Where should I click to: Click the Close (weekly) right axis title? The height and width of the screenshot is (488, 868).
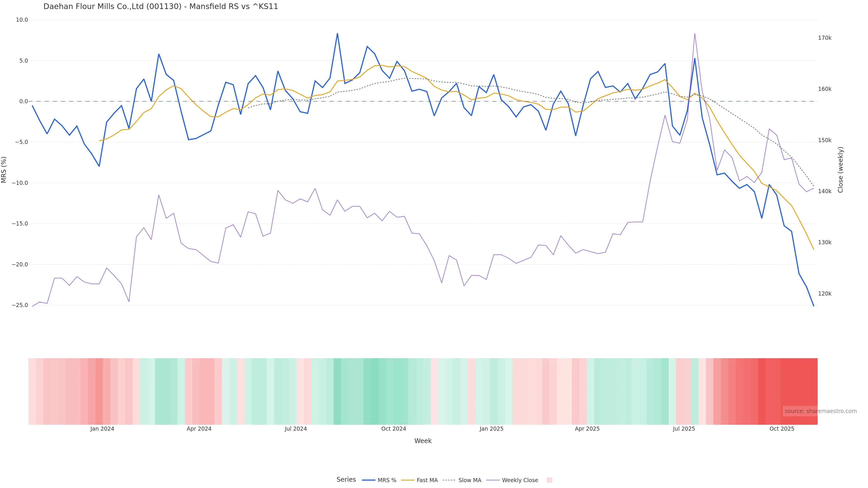tap(840, 170)
